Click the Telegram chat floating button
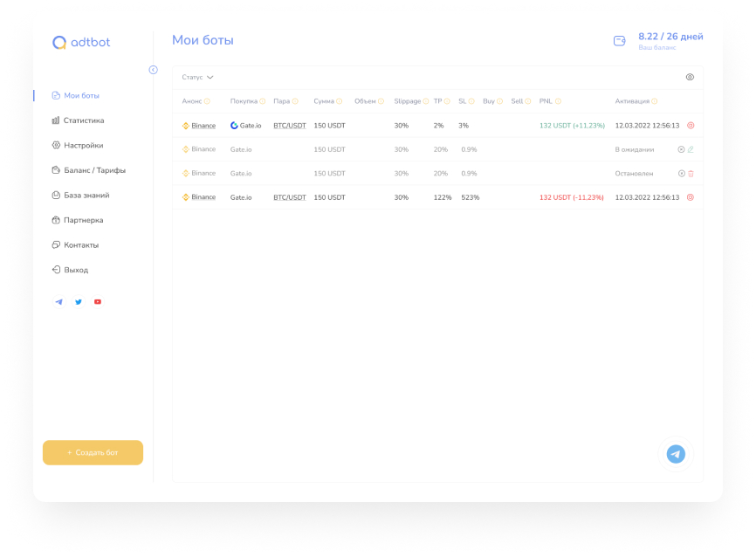Image resolution: width=756 pixels, height=557 pixels. pyautogui.click(x=676, y=454)
